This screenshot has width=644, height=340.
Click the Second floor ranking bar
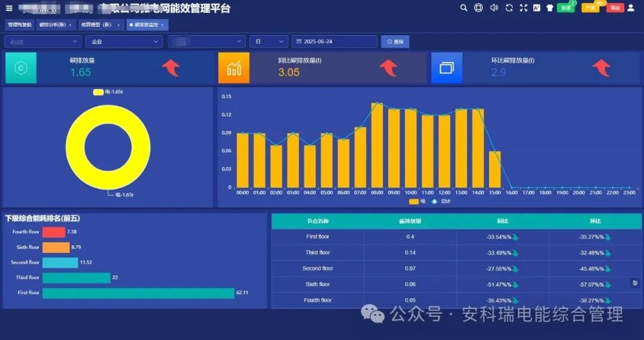60,263
